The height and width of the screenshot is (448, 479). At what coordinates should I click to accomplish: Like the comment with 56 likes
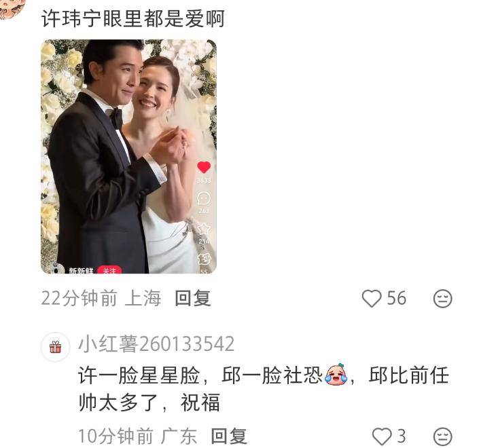[372, 298]
